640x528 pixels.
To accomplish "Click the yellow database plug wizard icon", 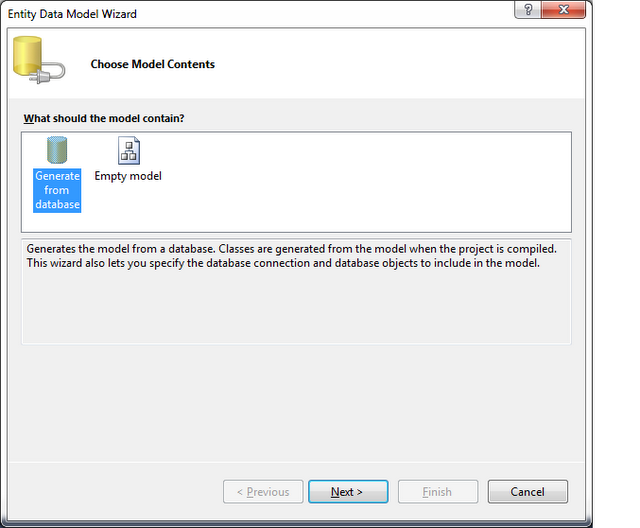I will pyautogui.click(x=39, y=60).
